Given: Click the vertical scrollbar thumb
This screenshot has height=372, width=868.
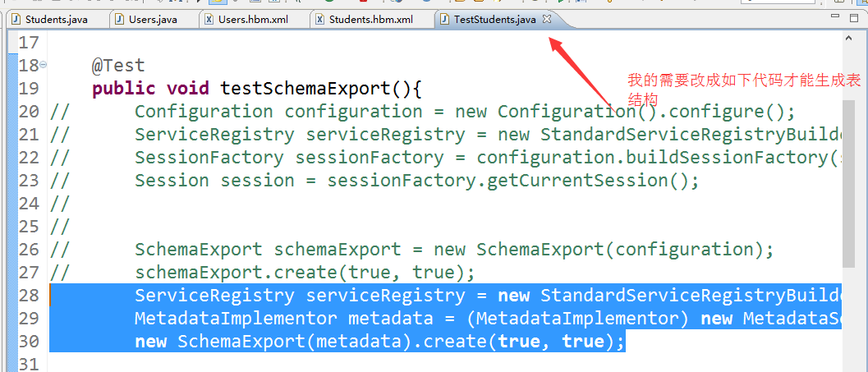Looking at the screenshot, I should (x=848, y=182).
